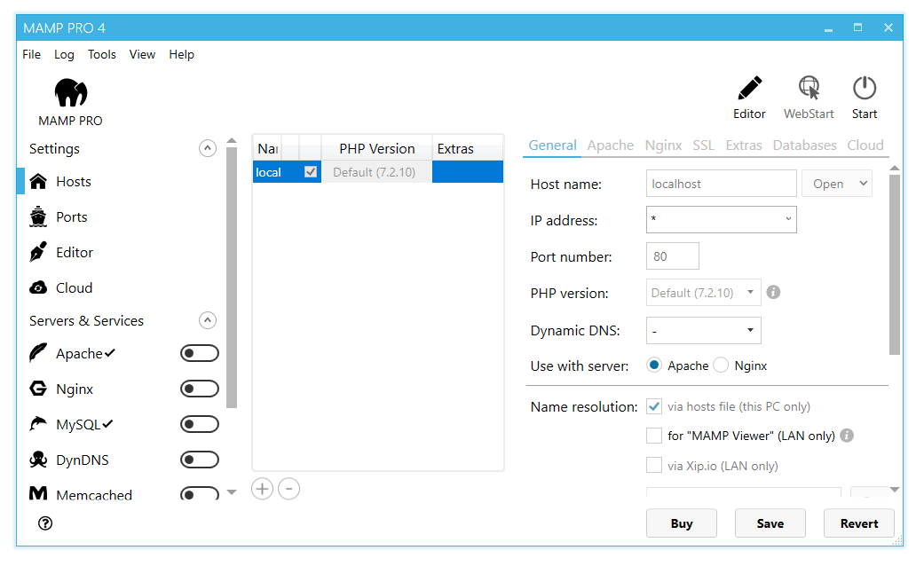Click the remove host minus icon
The width and height of the screenshot is (924, 566).
click(288, 489)
